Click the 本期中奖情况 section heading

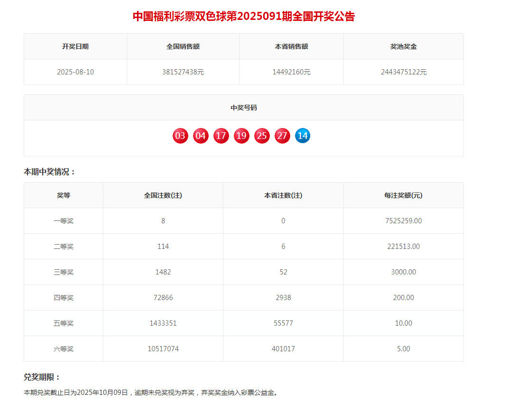click(x=50, y=172)
